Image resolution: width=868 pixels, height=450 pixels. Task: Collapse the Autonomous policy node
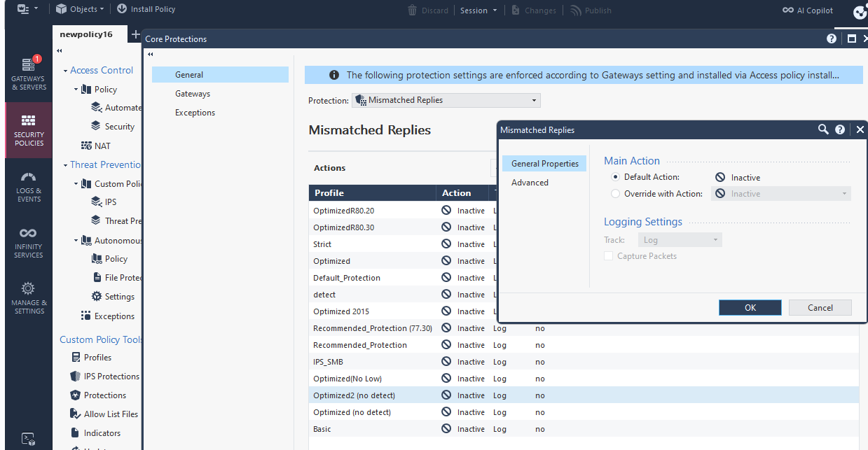coord(76,241)
